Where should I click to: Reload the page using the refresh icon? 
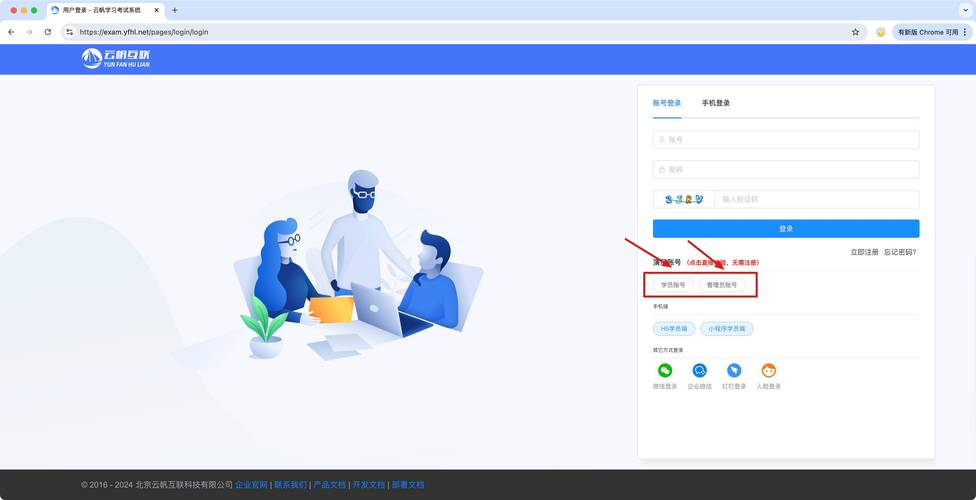tap(47, 32)
